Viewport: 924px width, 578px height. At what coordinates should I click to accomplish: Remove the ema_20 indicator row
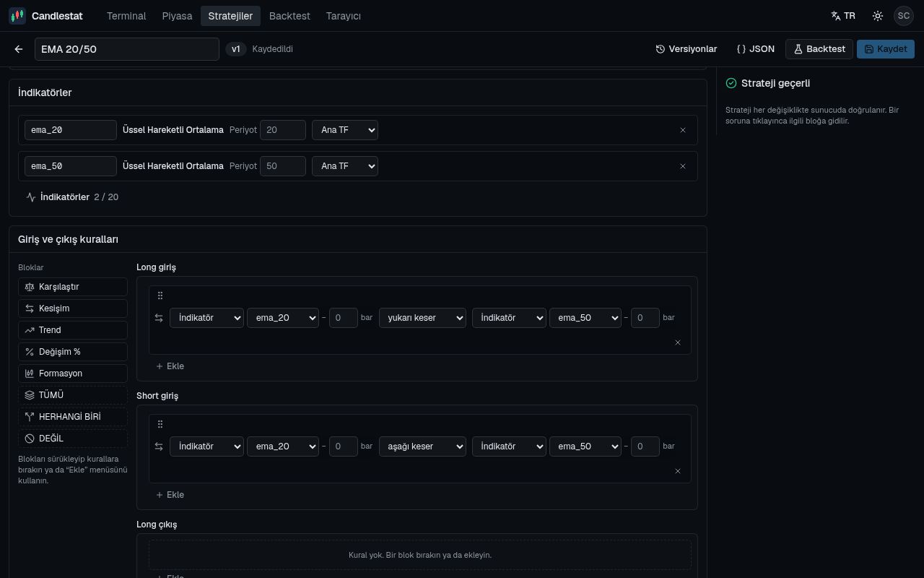(x=683, y=130)
